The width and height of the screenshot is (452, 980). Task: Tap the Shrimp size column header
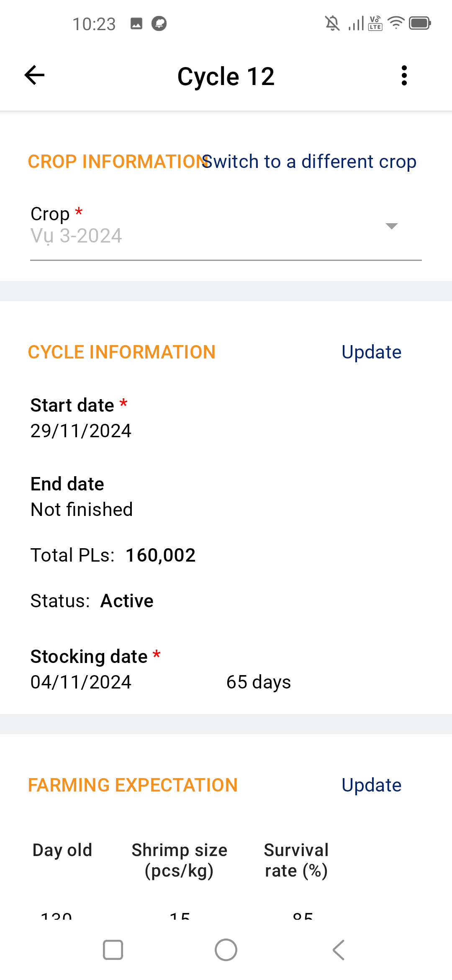tap(179, 861)
